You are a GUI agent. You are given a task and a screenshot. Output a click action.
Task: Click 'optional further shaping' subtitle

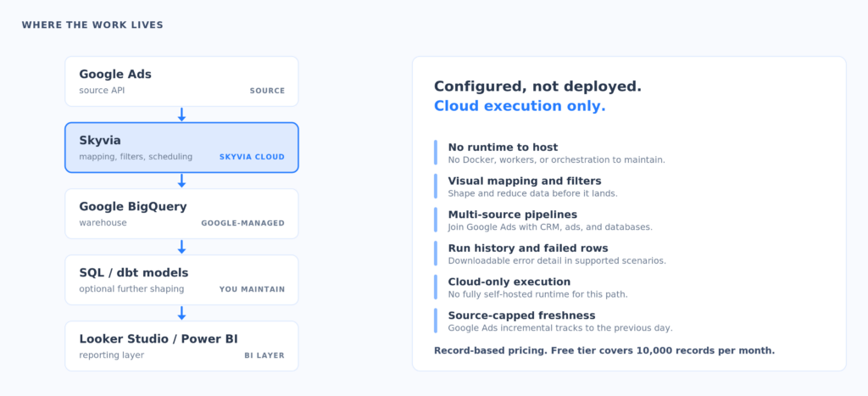pos(131,289)
